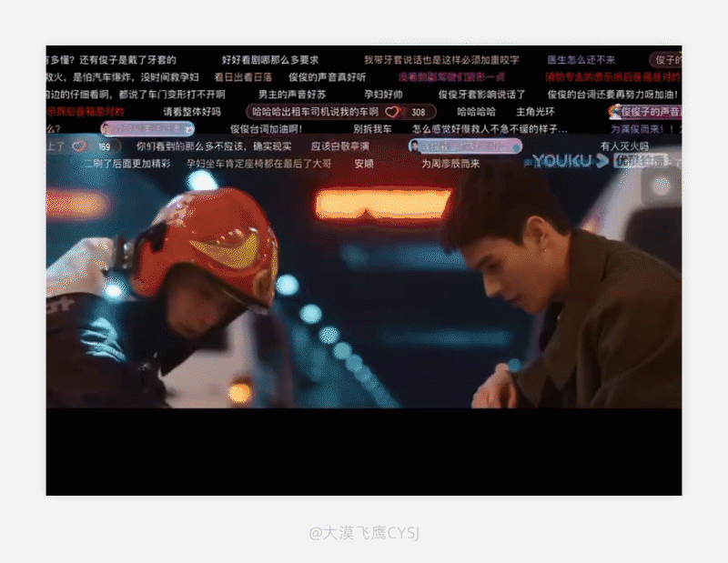This screenshot has width=728, height=563.
Task: Click the image credit "@大漠飞鹰CYSJ"
Action: click(364, 533)
